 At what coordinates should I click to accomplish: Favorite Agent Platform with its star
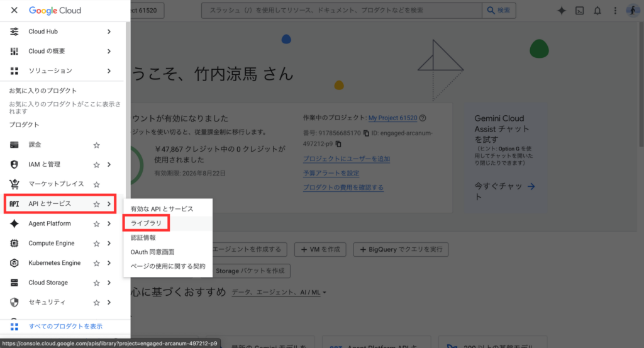[96, 224]
